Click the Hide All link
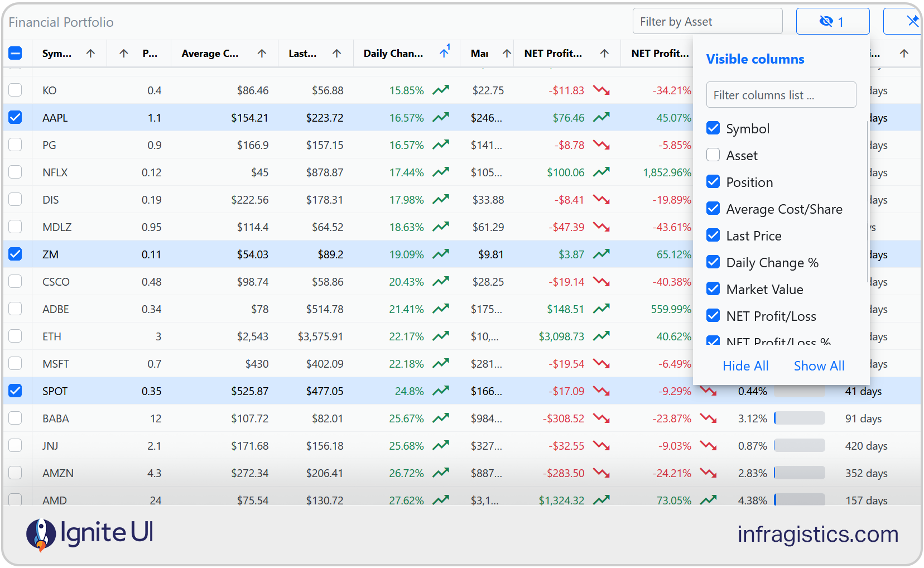Image resolution: width=924 pixels, height=568 pixels. pyautogui.click(x=745, y=365)
